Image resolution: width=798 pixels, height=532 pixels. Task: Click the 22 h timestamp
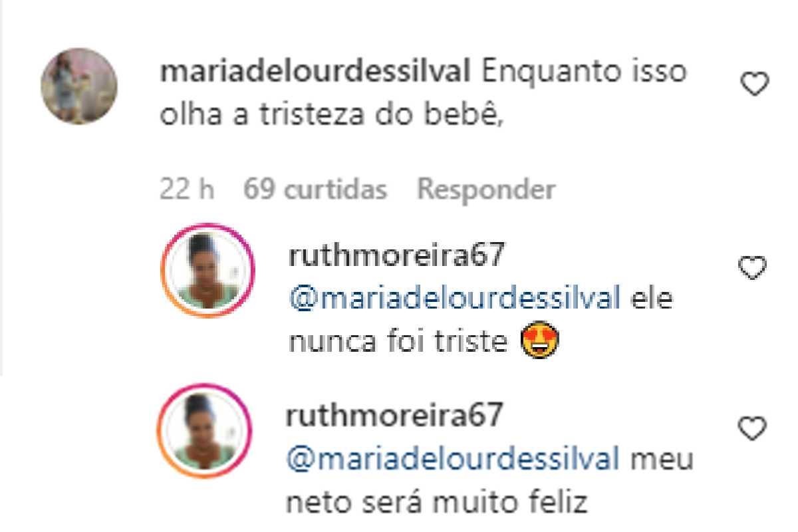coord(186,190)
